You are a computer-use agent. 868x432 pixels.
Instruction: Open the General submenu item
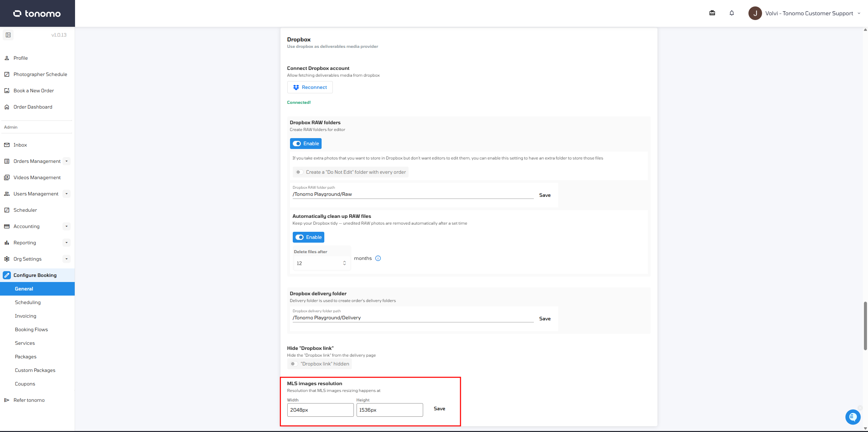37,289
